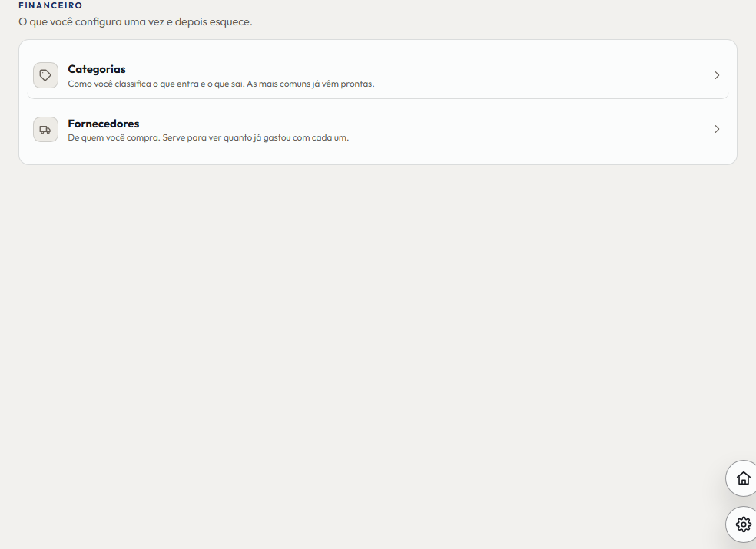This screenshot has height=549, width=756.
Task: Open the Categorias title link
Action: [97, 69]
